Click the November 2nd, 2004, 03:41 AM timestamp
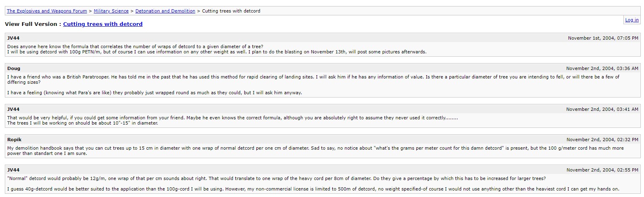This screenshot has height=197, width=644. 602,109
